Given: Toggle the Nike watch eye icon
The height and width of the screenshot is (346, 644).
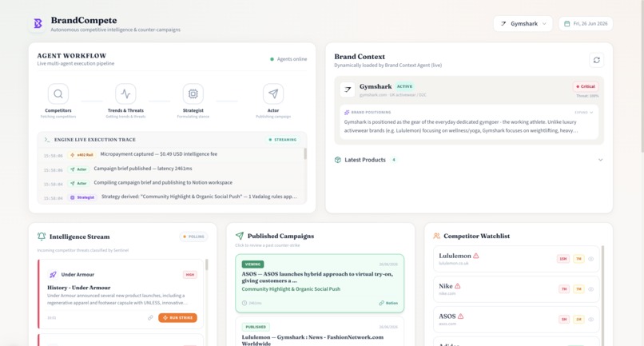Looking at the screenshot, I should click(591, 289).
